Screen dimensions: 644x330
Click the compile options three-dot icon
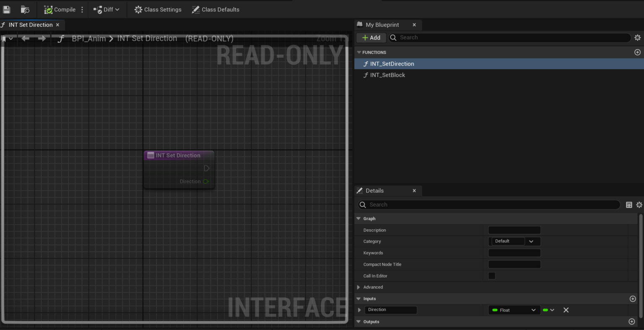point(82,9)
